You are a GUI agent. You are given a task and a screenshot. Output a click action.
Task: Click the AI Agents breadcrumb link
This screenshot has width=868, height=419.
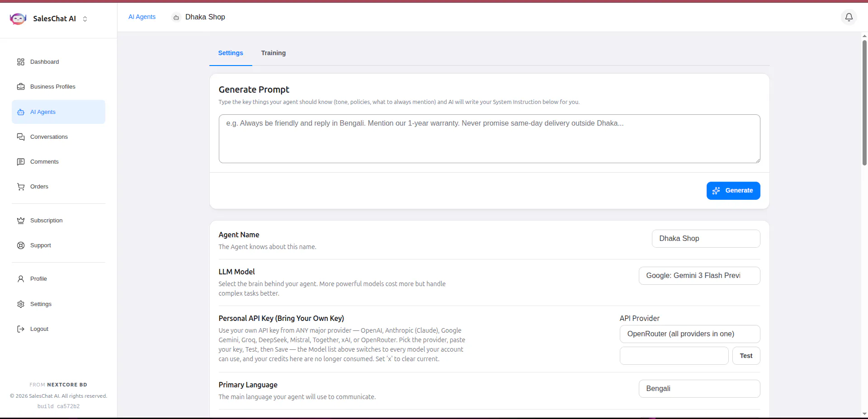[142, 17]
